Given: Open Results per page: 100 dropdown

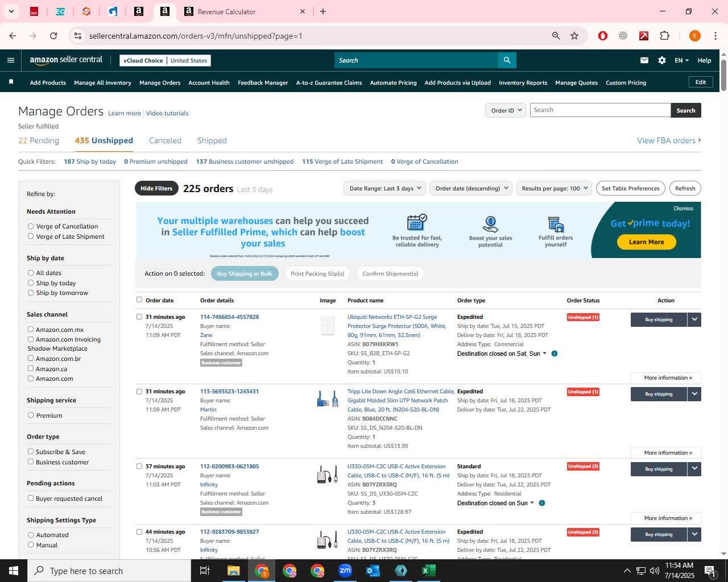Looking at the screenshot, I should coord(555,188).
